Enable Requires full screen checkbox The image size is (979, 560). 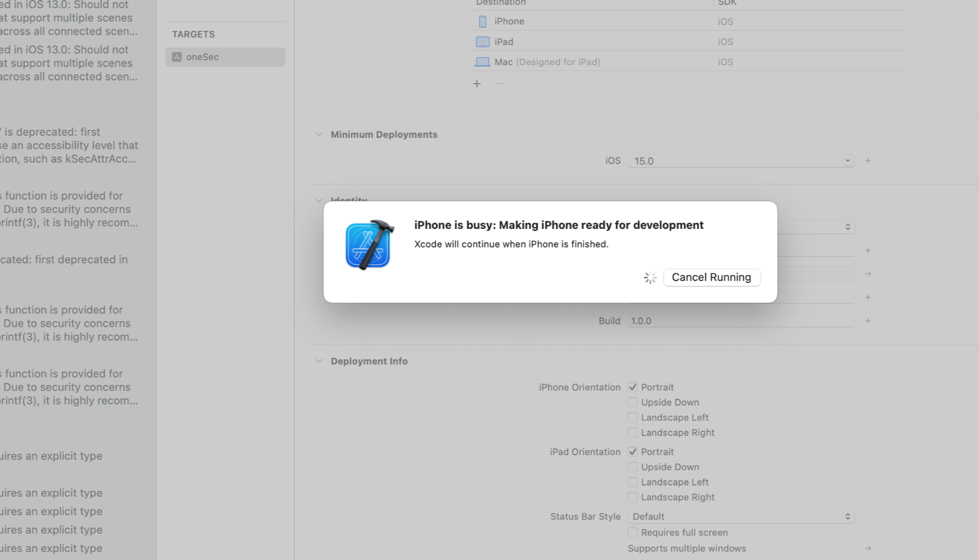[632, 532]
